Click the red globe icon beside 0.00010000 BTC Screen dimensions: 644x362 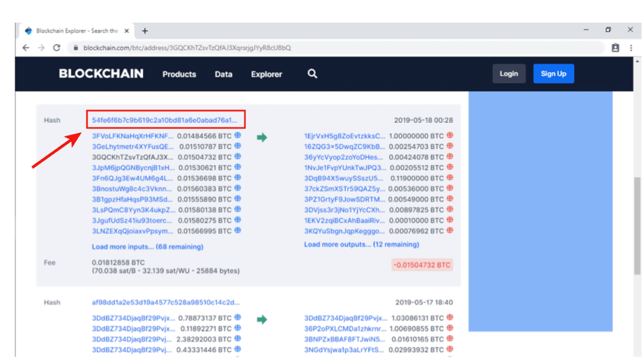[450, 220]
